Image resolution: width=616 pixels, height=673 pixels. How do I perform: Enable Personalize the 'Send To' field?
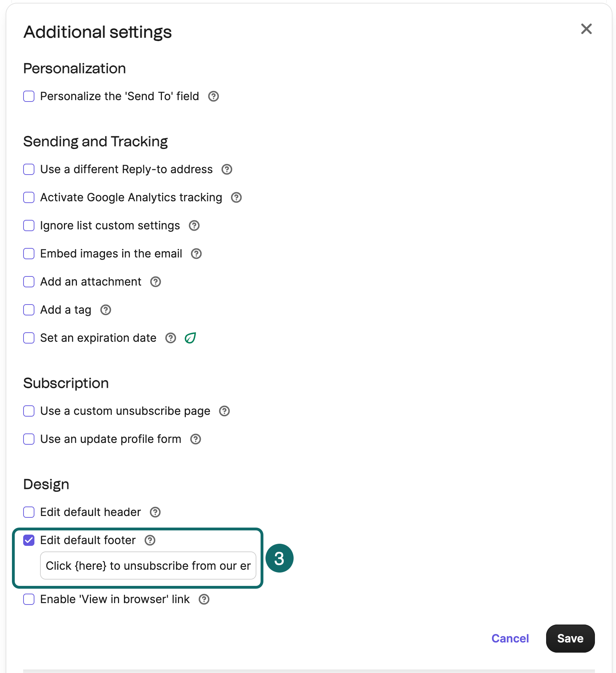tap(29, 96)
